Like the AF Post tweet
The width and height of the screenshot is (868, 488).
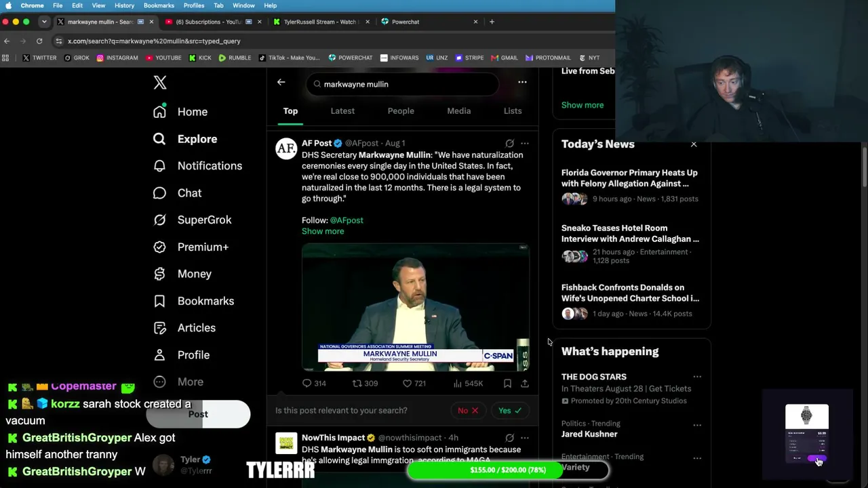(x=414, y=384)
